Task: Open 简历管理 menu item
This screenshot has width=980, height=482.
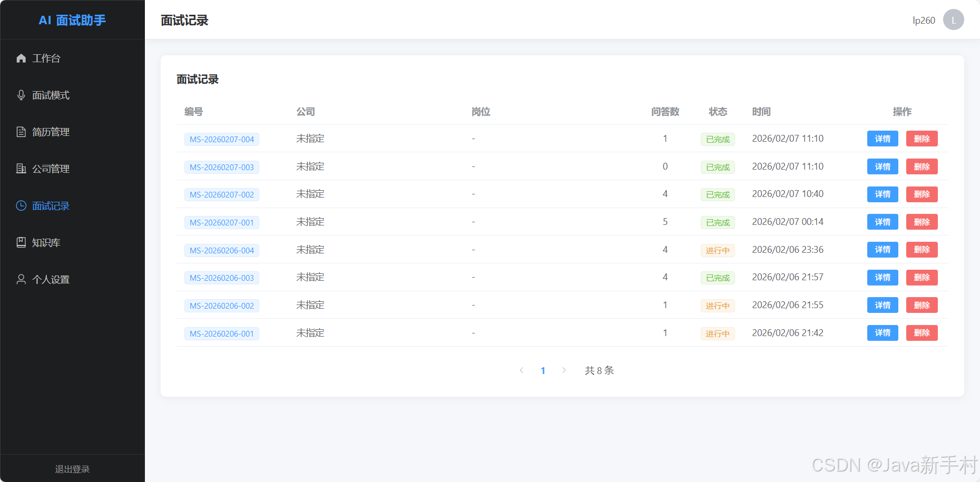Action: (x=73, y=132)
